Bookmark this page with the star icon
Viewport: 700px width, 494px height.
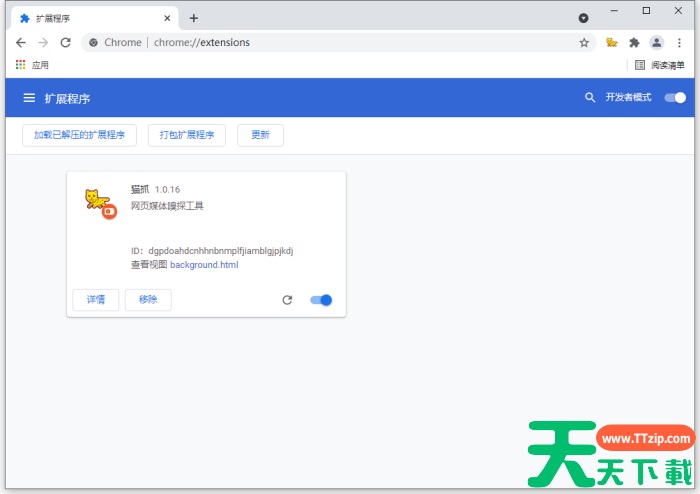(584, 43)
